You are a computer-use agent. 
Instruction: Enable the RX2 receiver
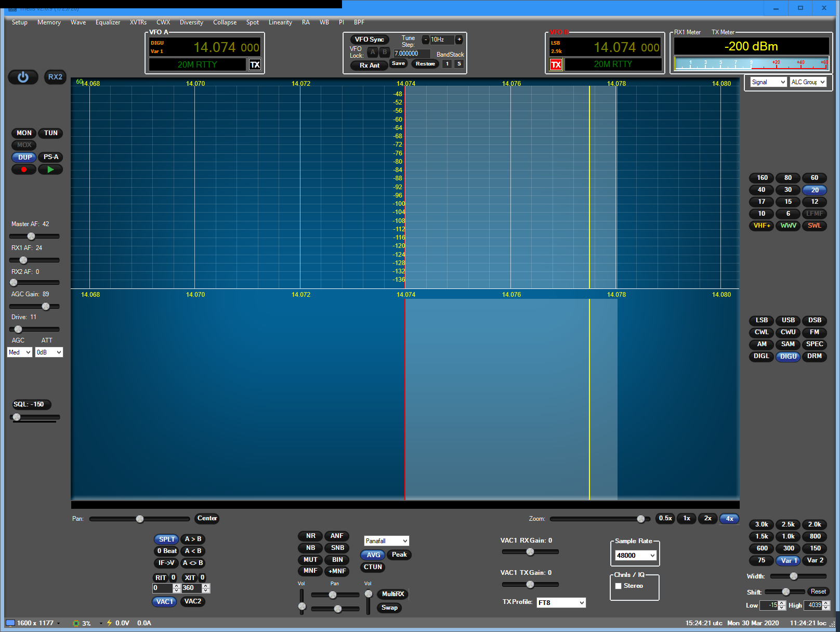pyautogui.click(x=55, y=77)
